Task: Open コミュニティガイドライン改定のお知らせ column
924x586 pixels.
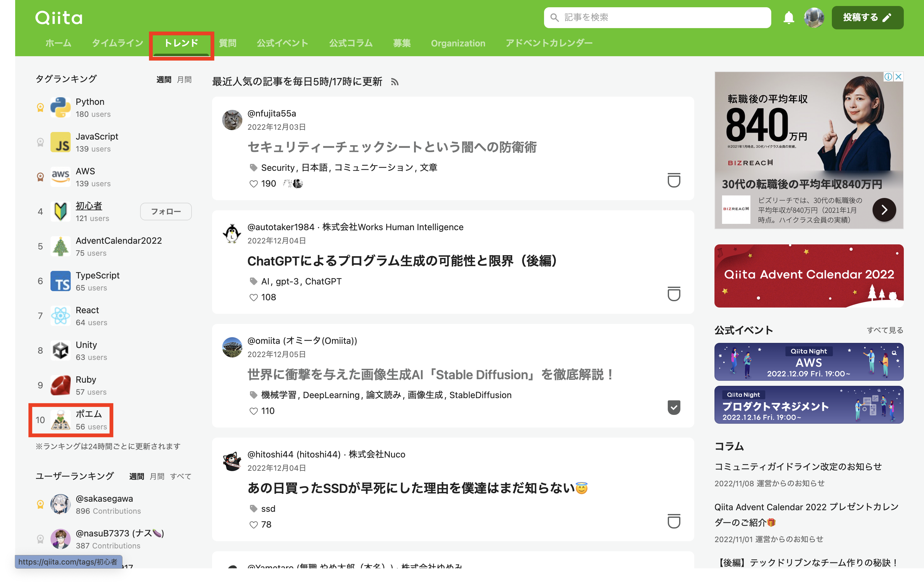Action: pos(798,467)
